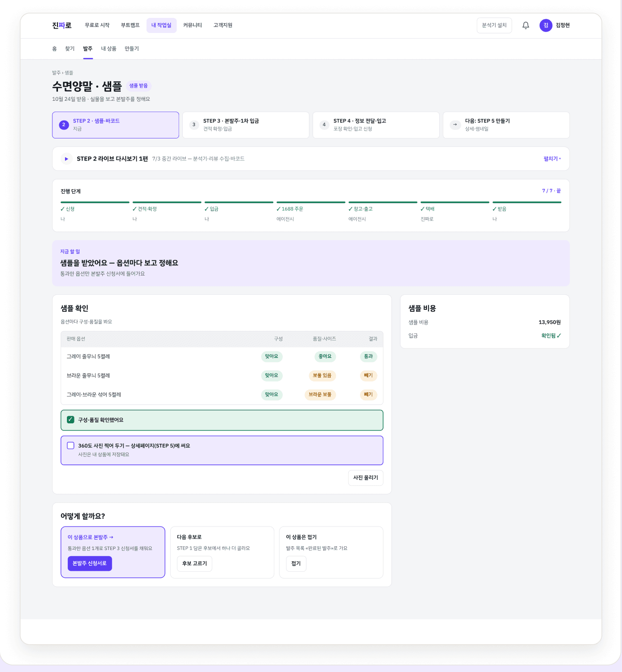Click the 김정현 user name
Image resolution: width=622 pixels, height=672 pixels.
coord(563,25)
